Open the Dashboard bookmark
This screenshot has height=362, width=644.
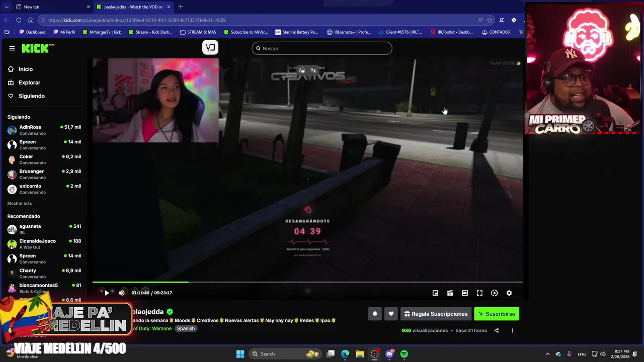tap(32, 32)
